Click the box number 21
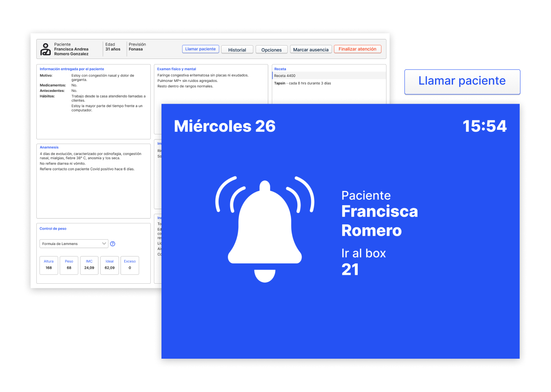The height and width of the screenshot is (392, 551). 350,269
